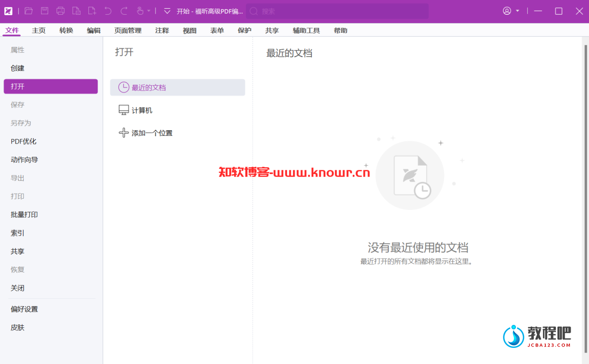The height and width of the screenshot is (364, 589).
Task: Open the 表单 tab
Action: point(217,30)
